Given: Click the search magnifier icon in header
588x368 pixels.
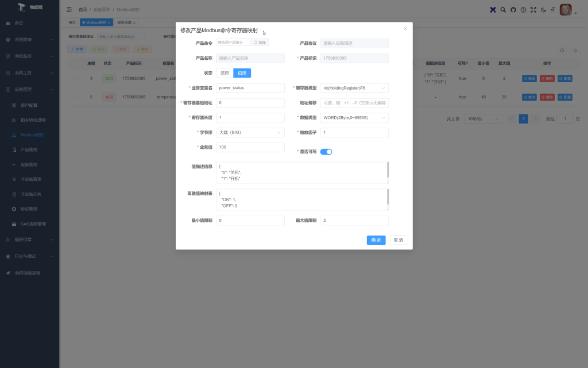Looking at the screenshot, I should click(503, 10).
